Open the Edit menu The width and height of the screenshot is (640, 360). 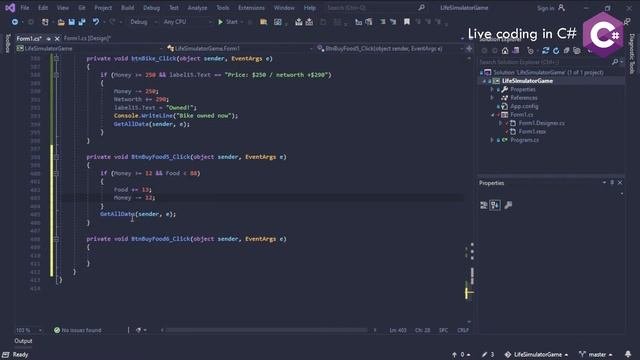tap(43, 8)
